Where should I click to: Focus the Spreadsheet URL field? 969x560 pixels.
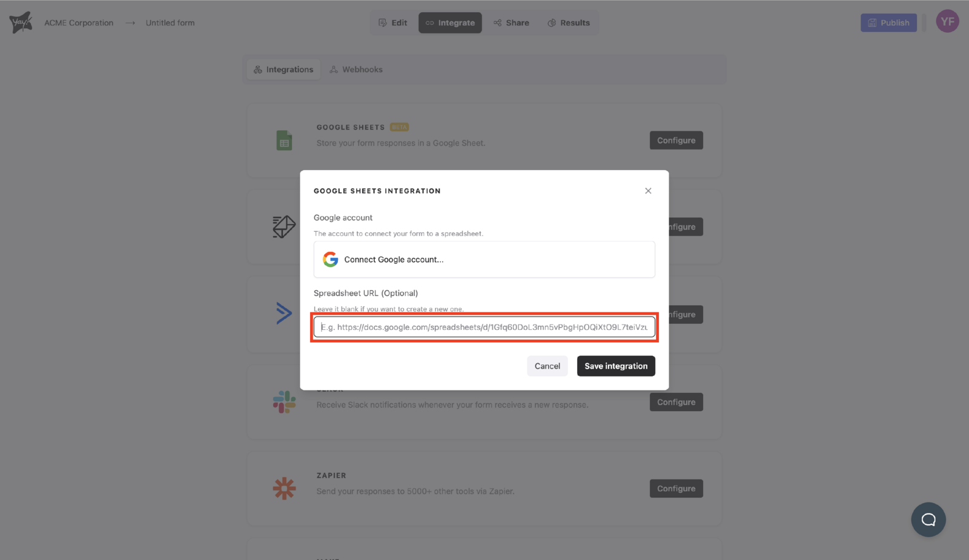[x=484, y=327]
